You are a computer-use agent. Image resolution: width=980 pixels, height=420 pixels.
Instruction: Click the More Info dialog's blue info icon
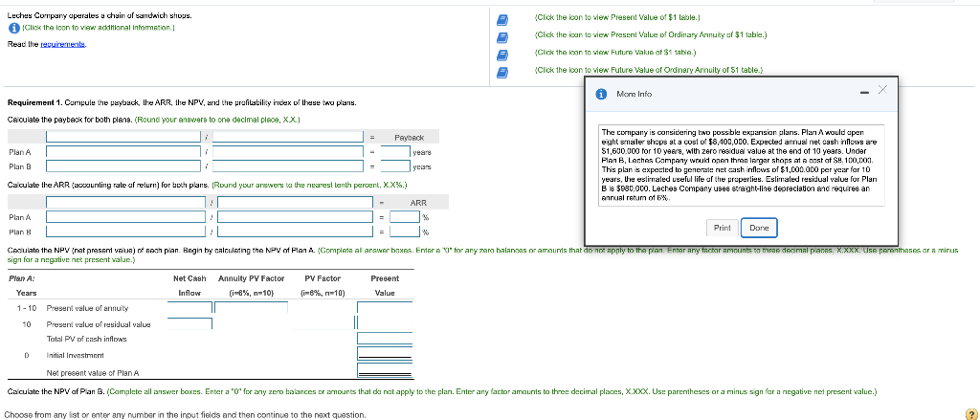tap(601, 94)
